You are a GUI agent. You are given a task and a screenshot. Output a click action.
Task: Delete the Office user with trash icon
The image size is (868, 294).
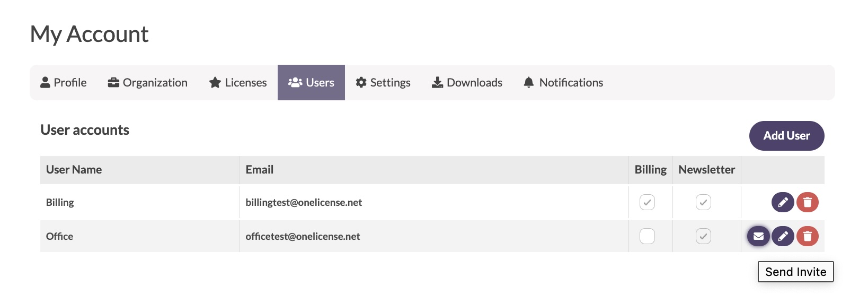click(x=808, y=236)
